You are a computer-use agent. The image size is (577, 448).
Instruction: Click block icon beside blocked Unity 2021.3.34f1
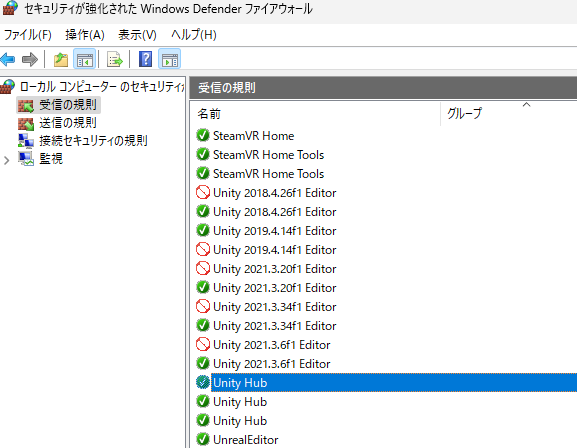click(x=203, y=307)
